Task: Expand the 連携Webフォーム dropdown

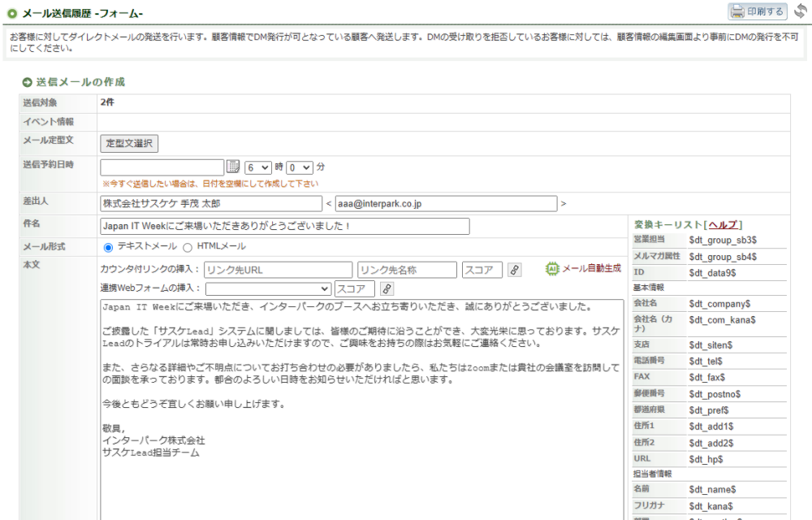Action: coord(269,288)
